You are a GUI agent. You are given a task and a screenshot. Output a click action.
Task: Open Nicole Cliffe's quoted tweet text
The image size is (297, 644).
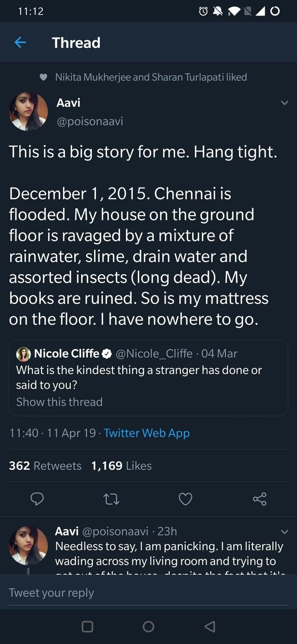pos(139,377)
